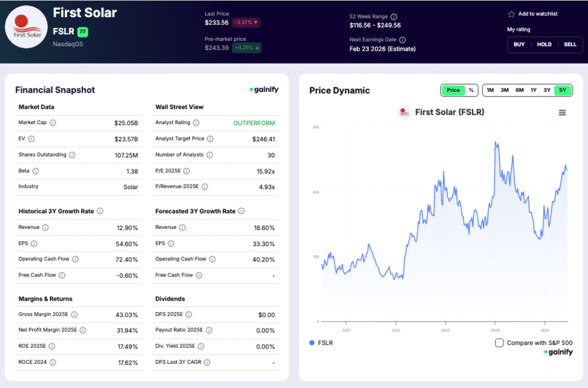Open the chart hamburger menu icon
Image resolution: width=588 pixels, height=388 pixels.
562,112
